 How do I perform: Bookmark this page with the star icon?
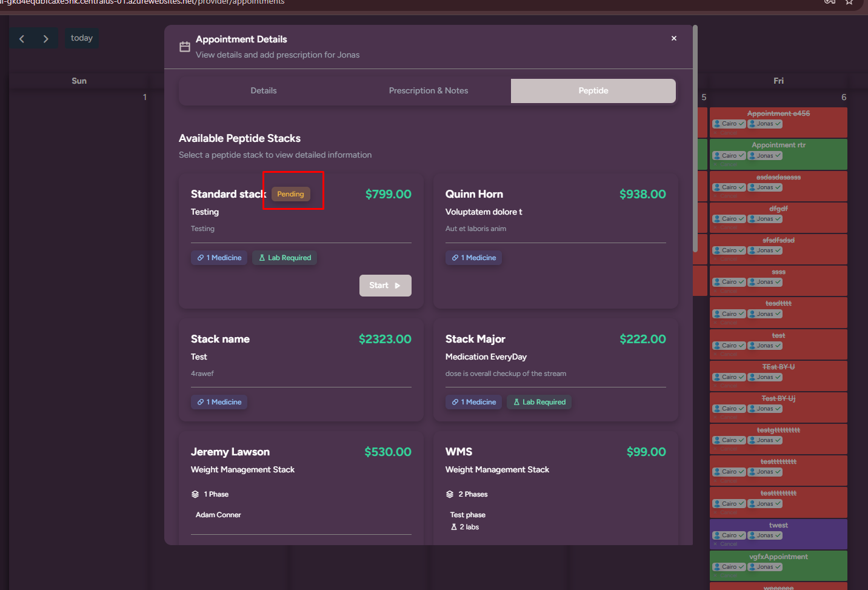pos(849,2)
